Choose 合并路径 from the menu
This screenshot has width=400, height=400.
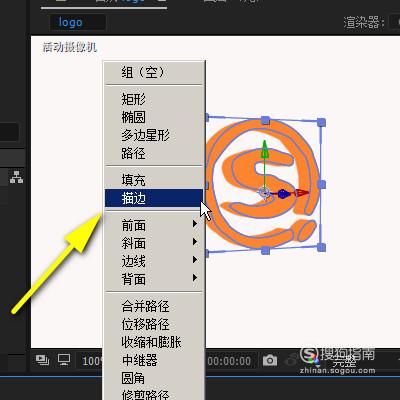(154, 306)
